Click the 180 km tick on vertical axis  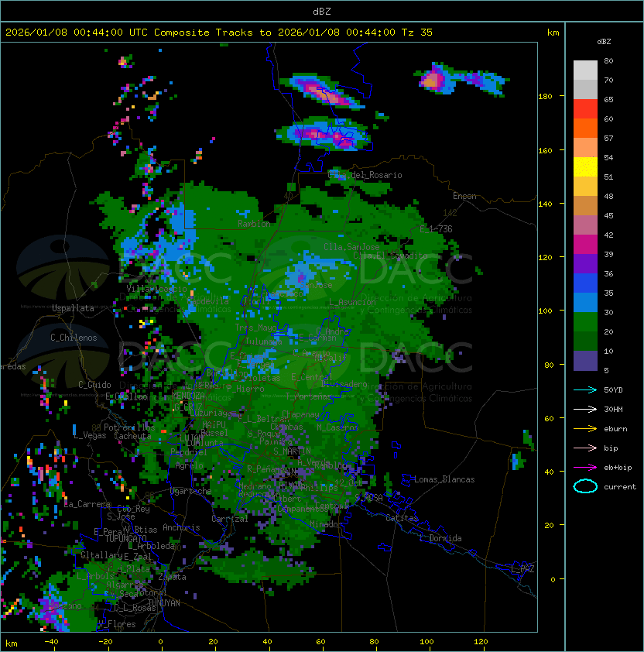click(x=545, y=97)
